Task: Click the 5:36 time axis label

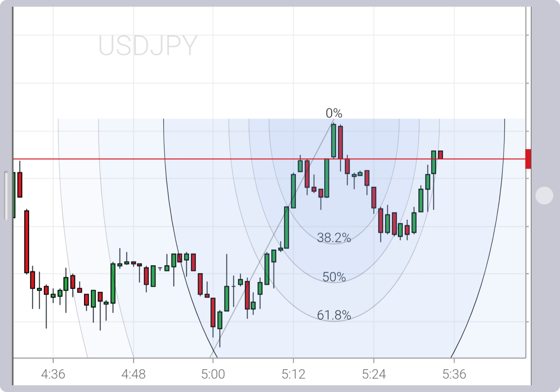Action: [x=454, y=374]
